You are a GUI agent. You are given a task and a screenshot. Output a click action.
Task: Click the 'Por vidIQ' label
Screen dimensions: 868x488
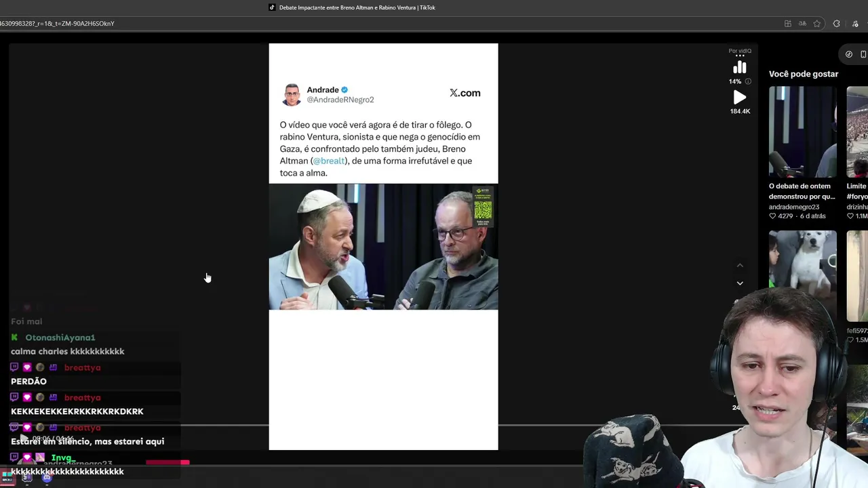(740, 51)
